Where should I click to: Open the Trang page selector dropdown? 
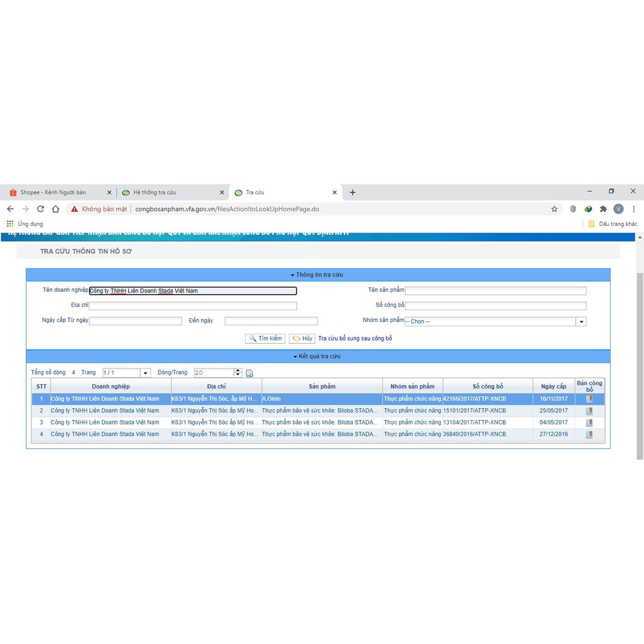coord(145,374)
